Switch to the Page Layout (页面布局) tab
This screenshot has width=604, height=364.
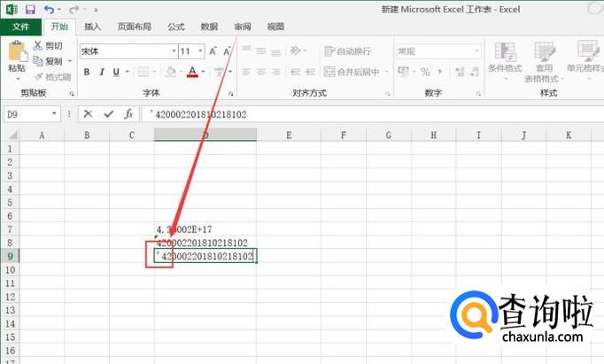click(x=134, y=27)
